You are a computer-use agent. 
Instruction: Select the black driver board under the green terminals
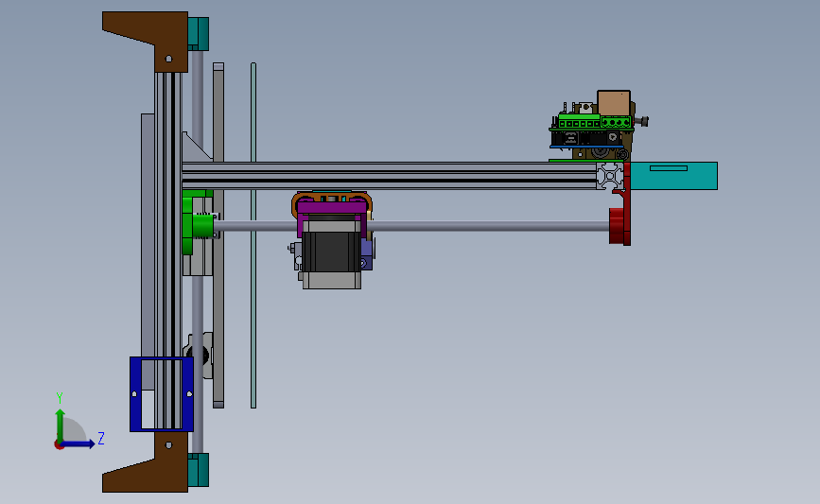click(x=586, y=139)
